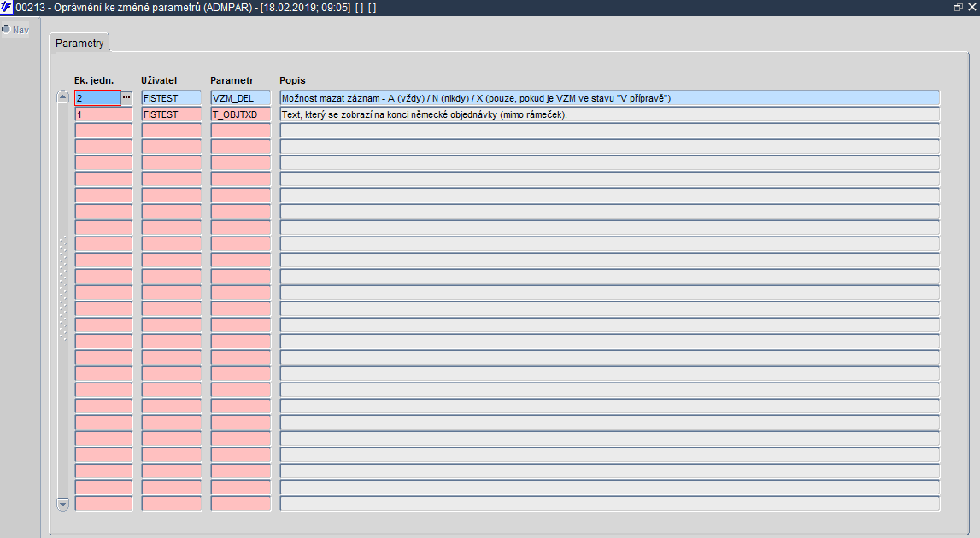This screenshot has width=980, height=538.
Task: Toggle the Nav radio button
Action: (6, 29)
